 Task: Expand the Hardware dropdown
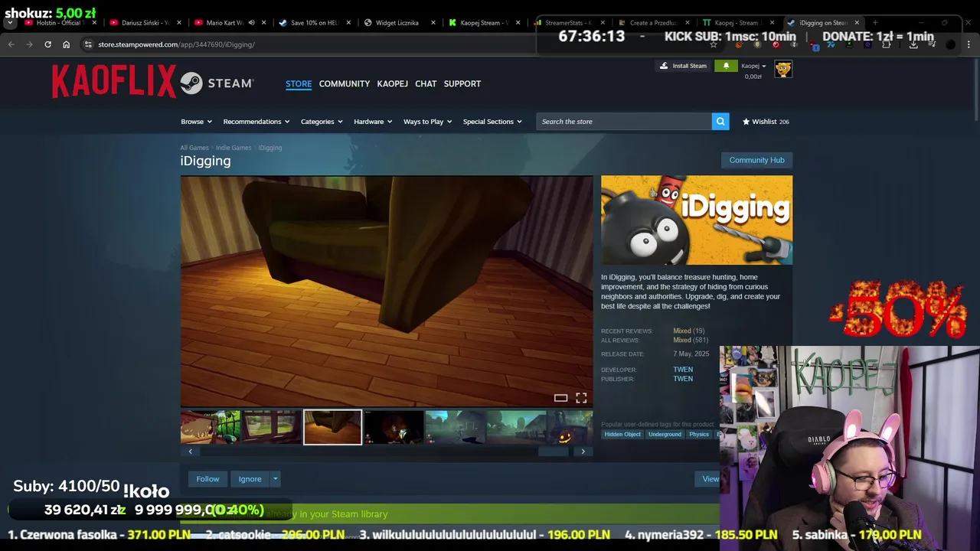(x=373, y=122)
